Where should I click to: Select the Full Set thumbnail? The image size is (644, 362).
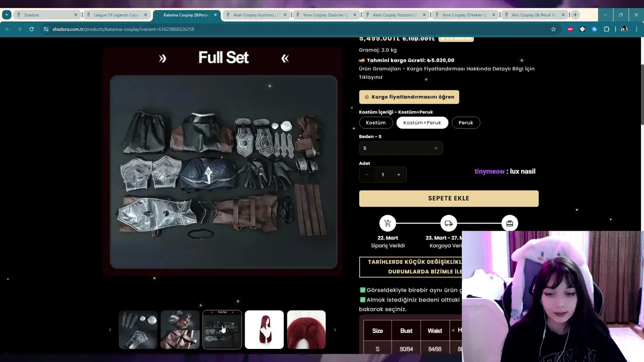click(222, 330)
